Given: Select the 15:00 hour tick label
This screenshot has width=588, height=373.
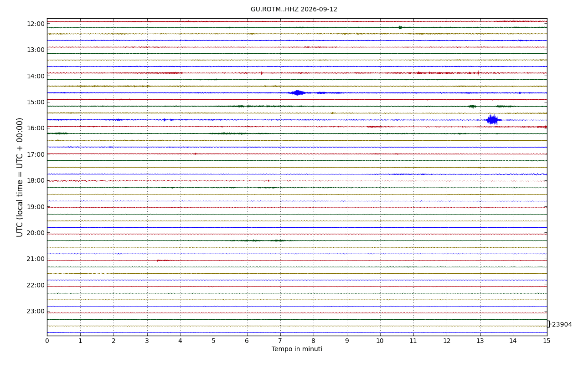Looking at the screenshot, I should (x=36, y=102).
